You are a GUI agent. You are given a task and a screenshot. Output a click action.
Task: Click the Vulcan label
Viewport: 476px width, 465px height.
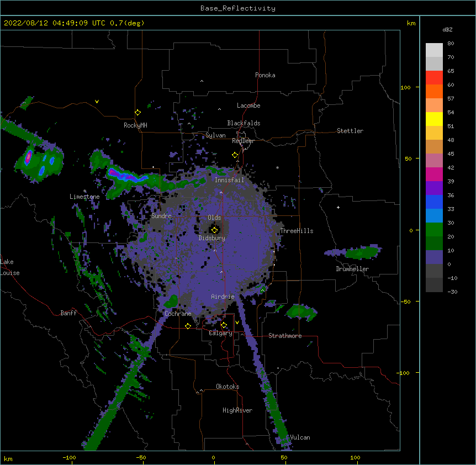tap(300, 437)
